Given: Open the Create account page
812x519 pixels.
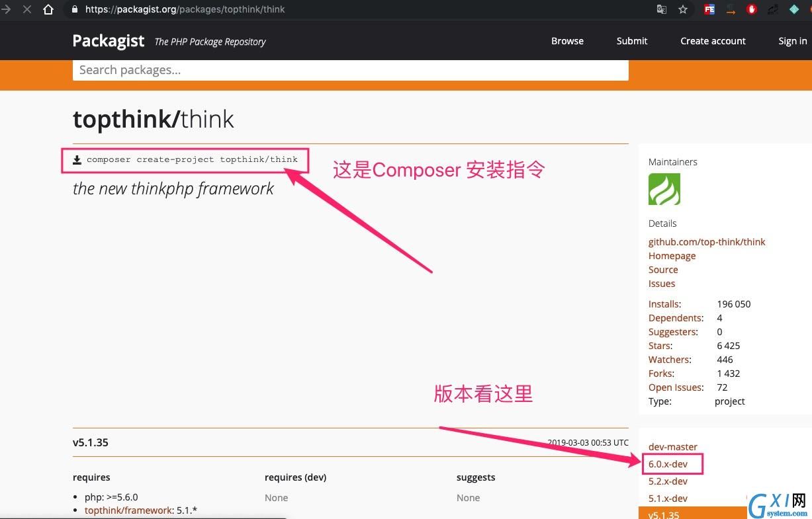Looking at the screenshot, I should point(713,41).
